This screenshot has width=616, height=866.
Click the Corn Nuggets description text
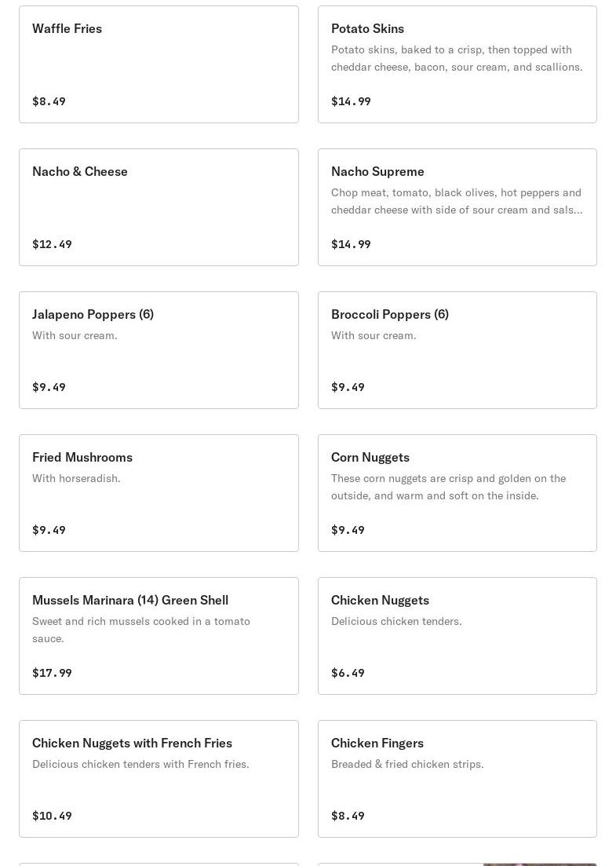point(448,487)
